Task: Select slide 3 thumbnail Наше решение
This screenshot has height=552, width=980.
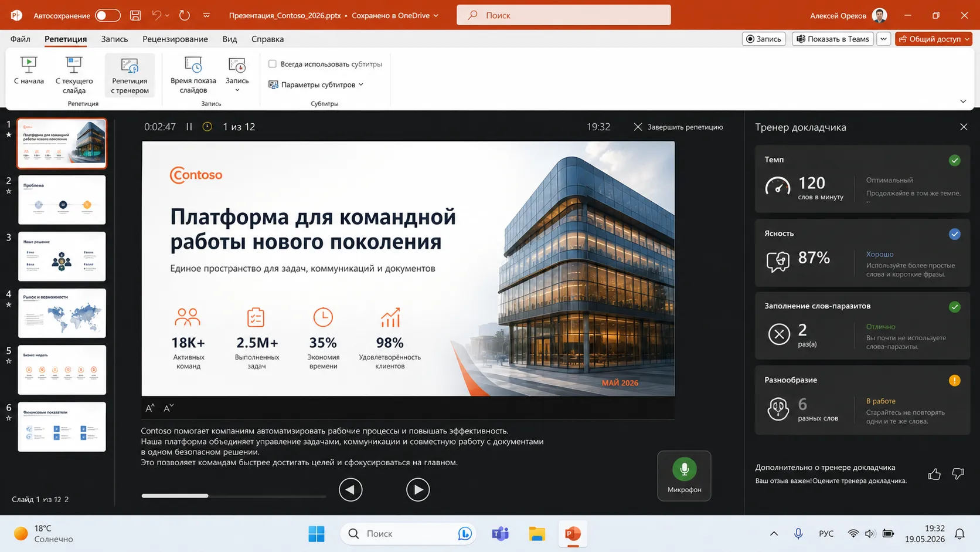Action: point(62,256)
